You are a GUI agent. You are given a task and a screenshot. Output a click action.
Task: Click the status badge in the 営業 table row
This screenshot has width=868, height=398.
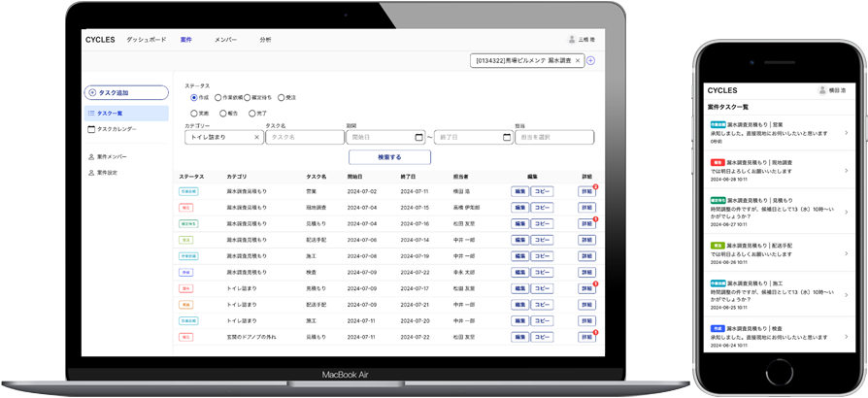tap(188, 191)
